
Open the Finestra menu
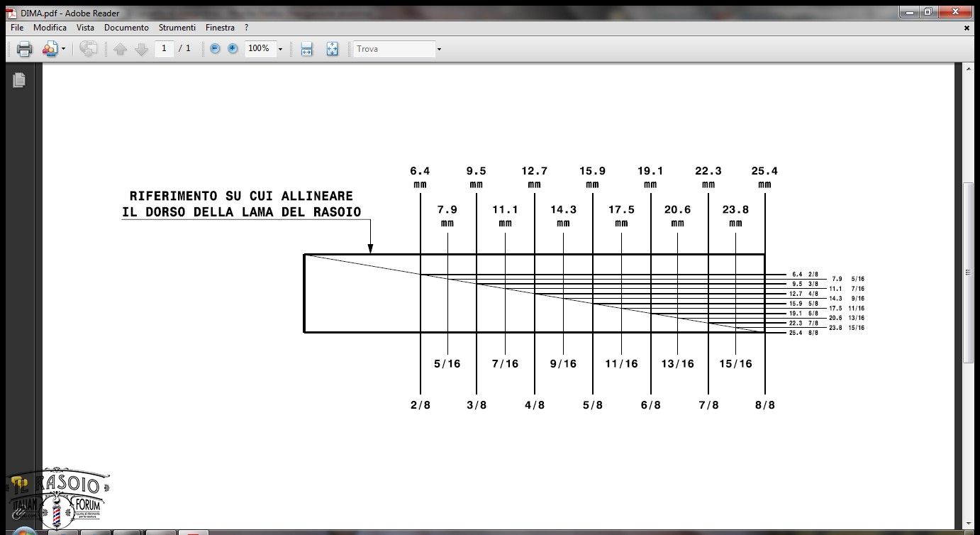point(220,28)
